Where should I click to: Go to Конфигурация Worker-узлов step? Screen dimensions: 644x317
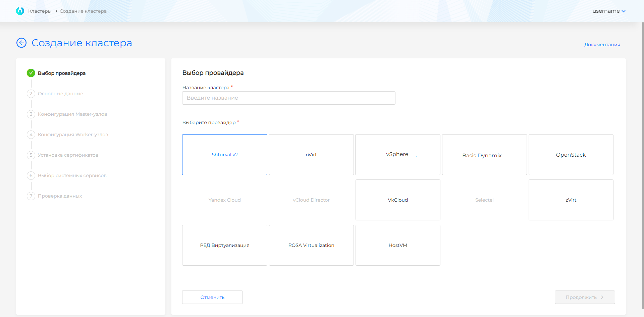[x=73, y=135]
